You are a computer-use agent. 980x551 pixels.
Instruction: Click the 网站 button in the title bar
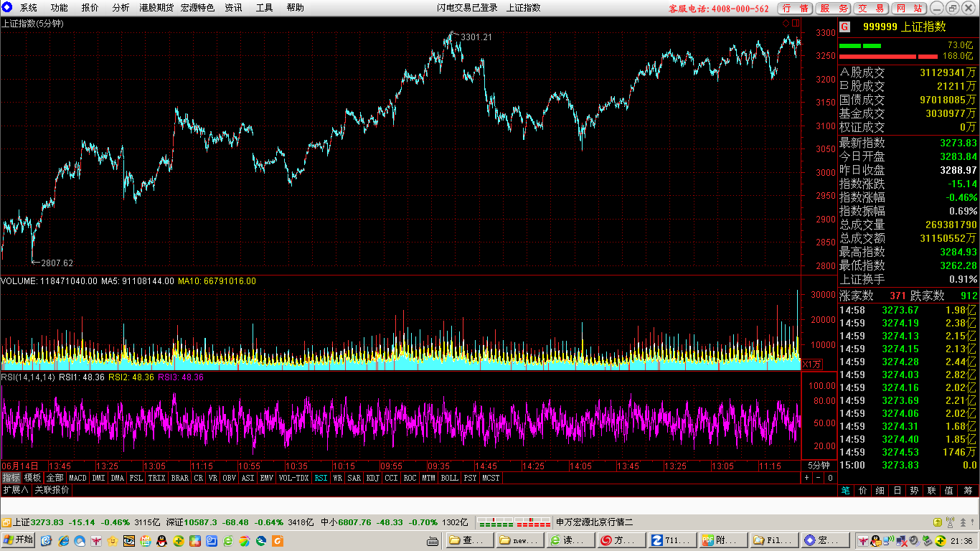pos(910,8)
